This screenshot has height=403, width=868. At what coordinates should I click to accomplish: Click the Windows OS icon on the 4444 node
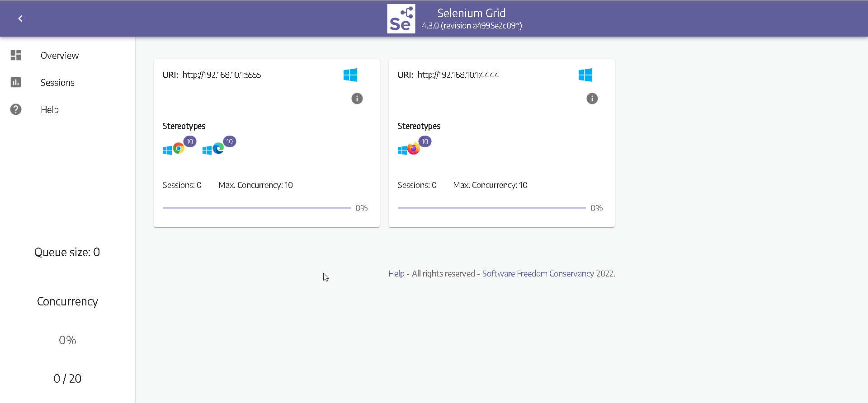(x=585, y=75)
